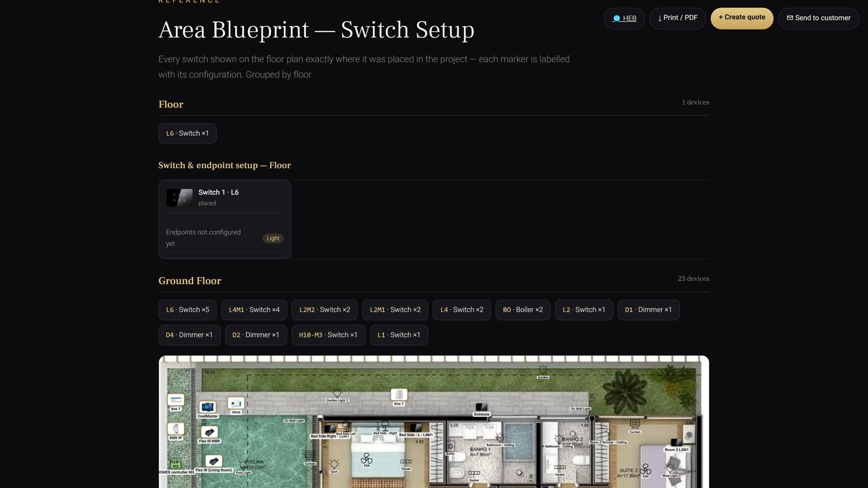Select Bathroom - Ceiling light in Banho 1
Viewport: 868px width, 488px height.
500,437
